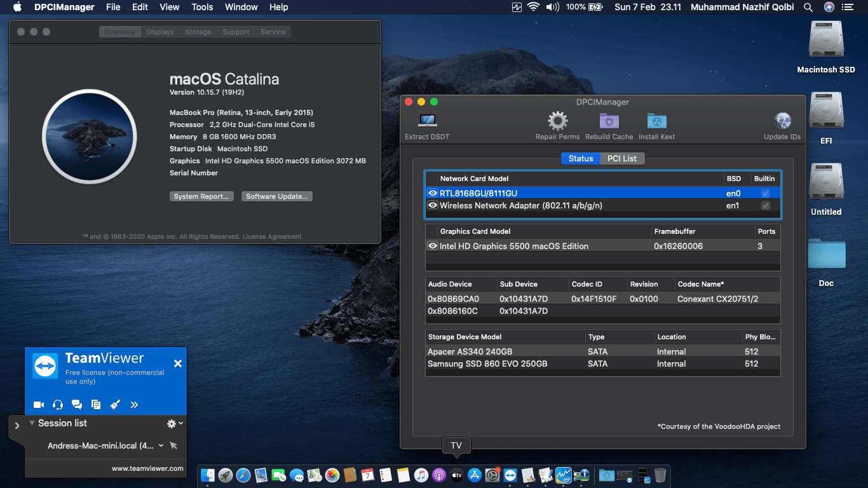
Task: Open Finder from the Dock
Action: click(207, 475)
